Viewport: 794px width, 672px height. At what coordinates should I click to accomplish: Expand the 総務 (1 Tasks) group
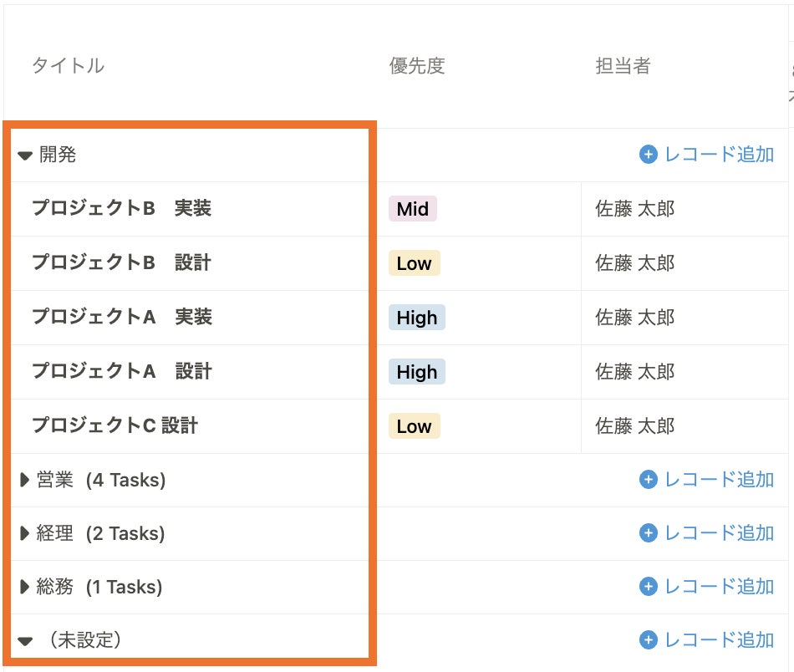(x=25, y=587)
